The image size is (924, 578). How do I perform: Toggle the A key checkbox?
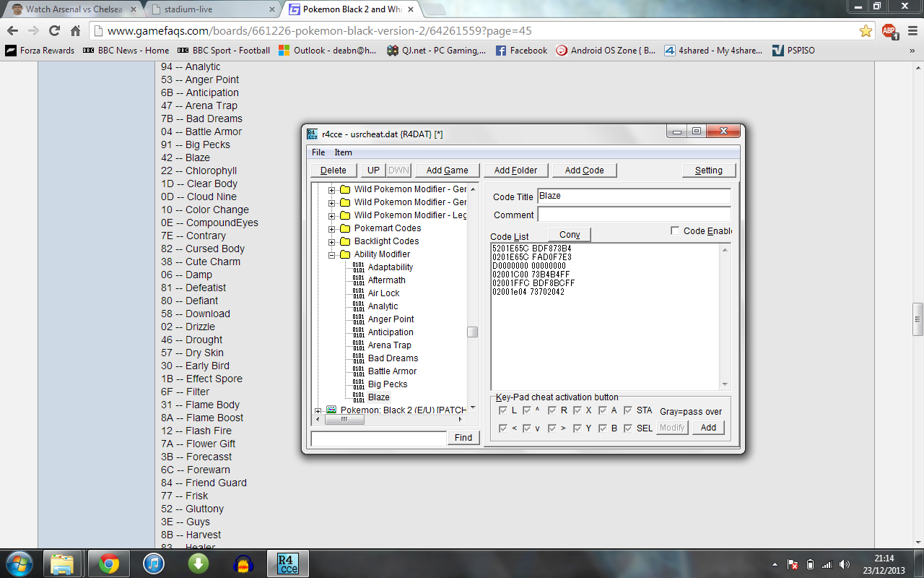pyautogui.click(x=602, y=410)
